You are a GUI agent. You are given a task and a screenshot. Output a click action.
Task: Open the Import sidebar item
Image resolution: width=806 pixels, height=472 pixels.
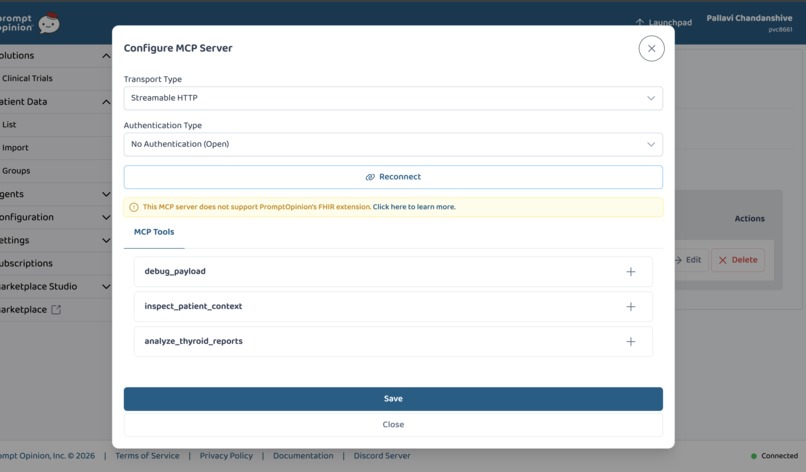click(x=15, y=148)
